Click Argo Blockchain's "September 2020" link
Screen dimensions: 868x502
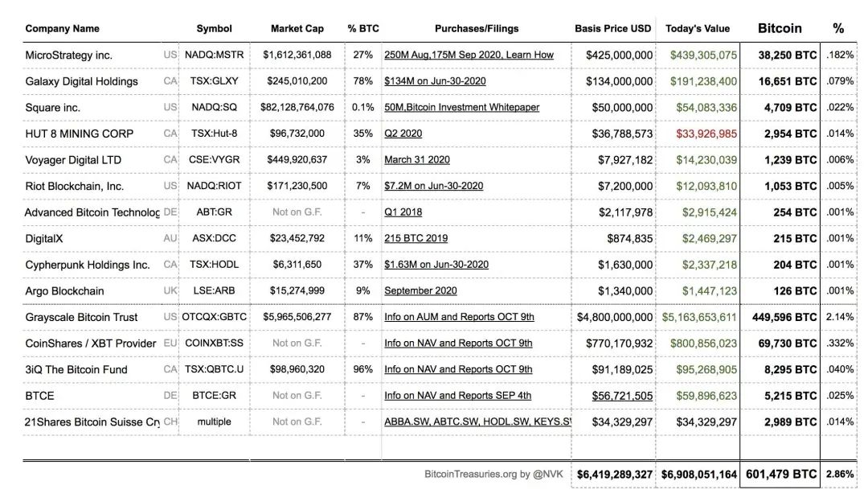tap(420, 290)
